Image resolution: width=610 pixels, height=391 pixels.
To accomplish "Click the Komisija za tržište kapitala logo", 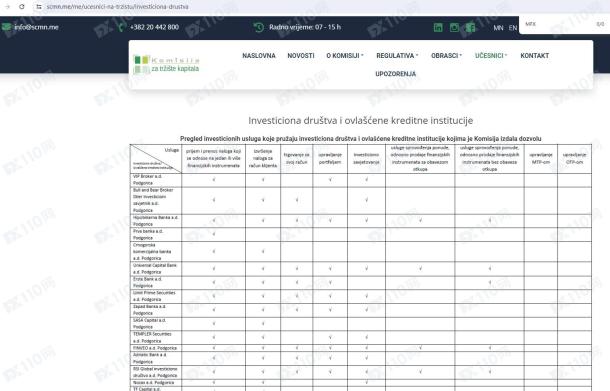I will point(166,64).
